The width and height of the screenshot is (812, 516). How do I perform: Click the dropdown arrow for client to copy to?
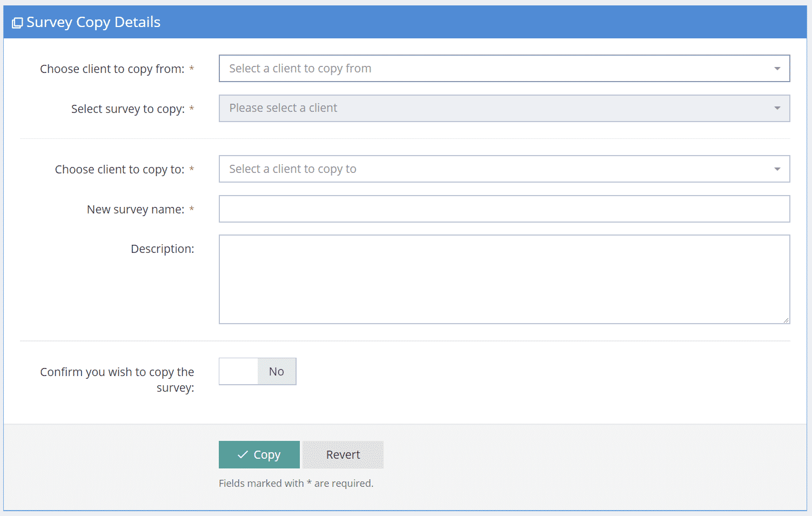[x=777, y=169]
